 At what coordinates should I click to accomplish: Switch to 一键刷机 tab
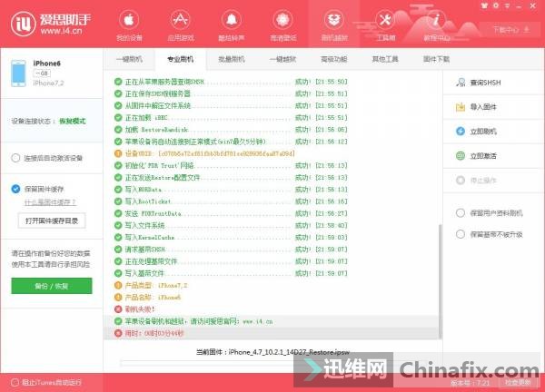[129, 59]
